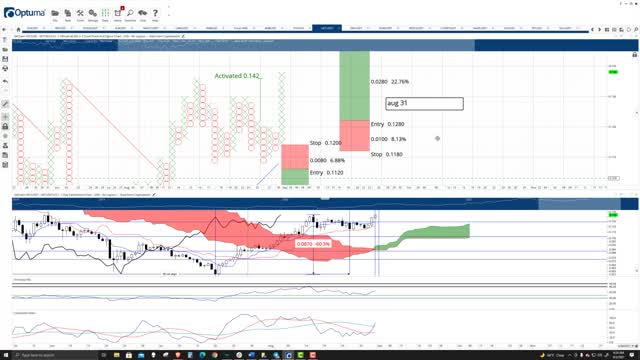Open the Searches magnifier icon
640x360 pixels.
pos(130,13)
